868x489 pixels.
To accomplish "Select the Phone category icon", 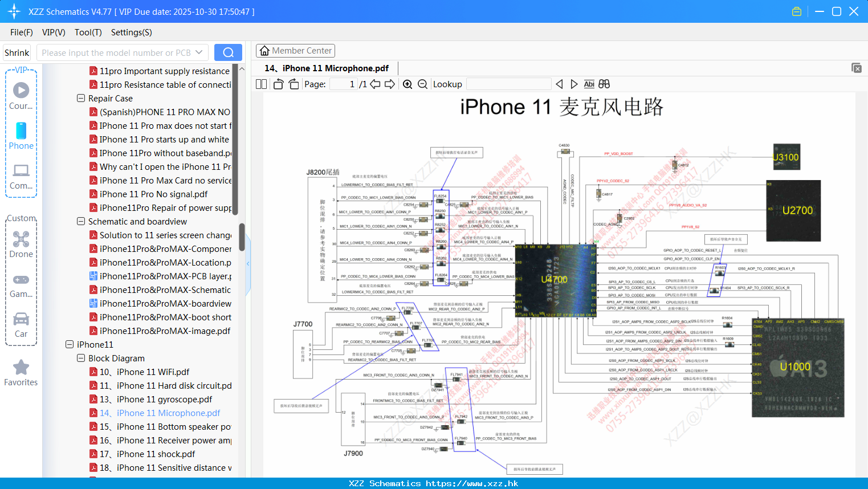I will tap(21, 136).
